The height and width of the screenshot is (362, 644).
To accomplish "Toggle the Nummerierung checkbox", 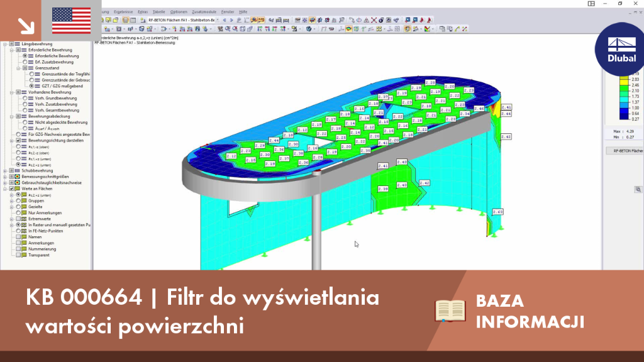I will coord(18,249).
